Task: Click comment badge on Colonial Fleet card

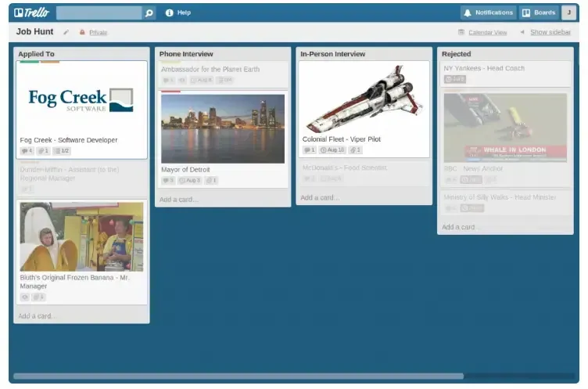Action: click(x=310, y=149)
